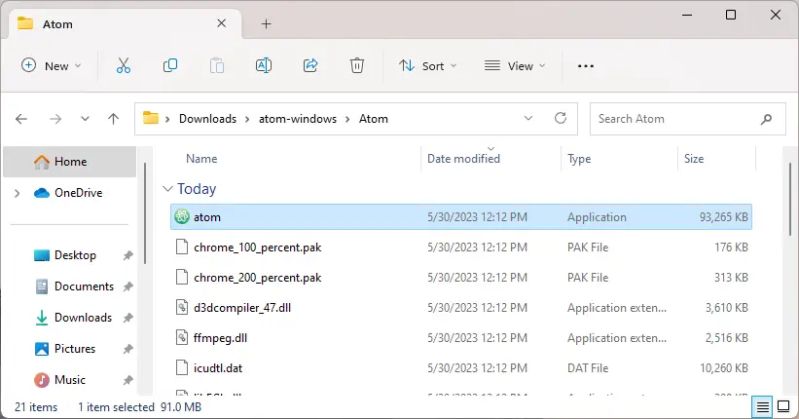Sort by the Type column header

pos(579,159)
